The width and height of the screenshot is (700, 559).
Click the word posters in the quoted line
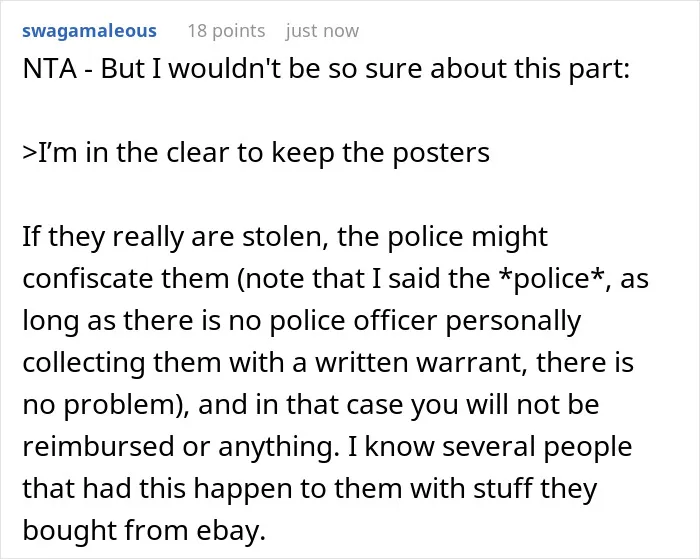pyautogui.click(x=441, y=153)
